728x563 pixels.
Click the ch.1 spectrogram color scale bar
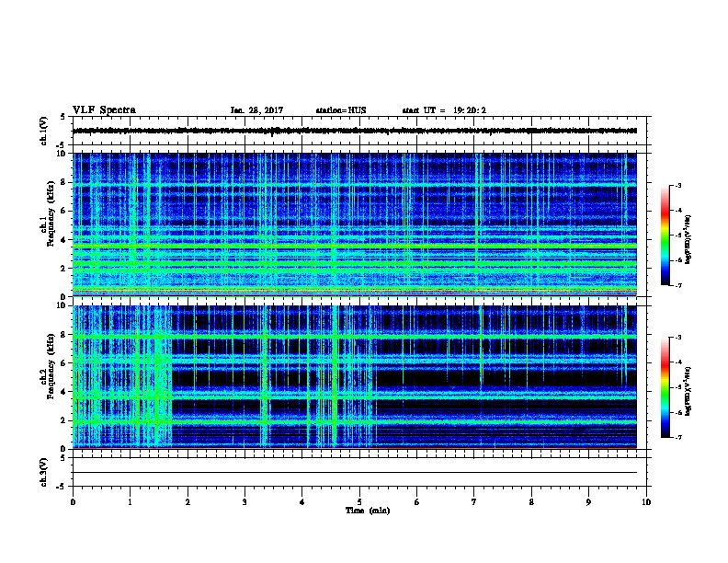[665, 236]
